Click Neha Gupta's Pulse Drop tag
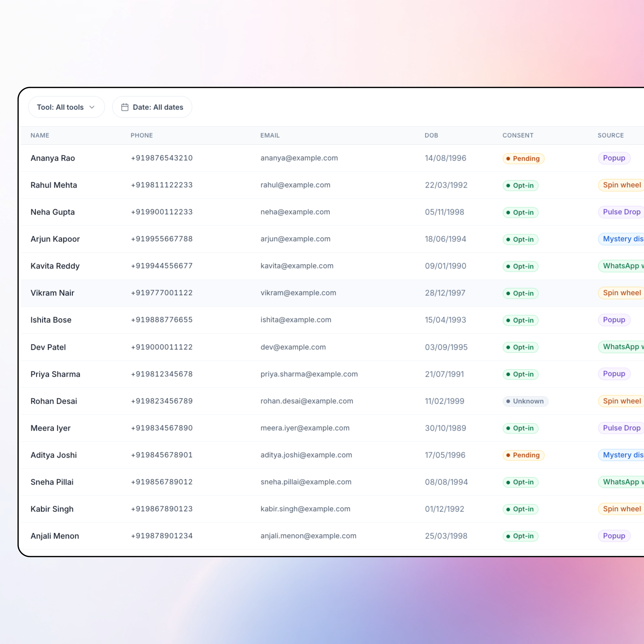This screenshot has width=644, height=644. pyautogui.click(x=621, y=212)
